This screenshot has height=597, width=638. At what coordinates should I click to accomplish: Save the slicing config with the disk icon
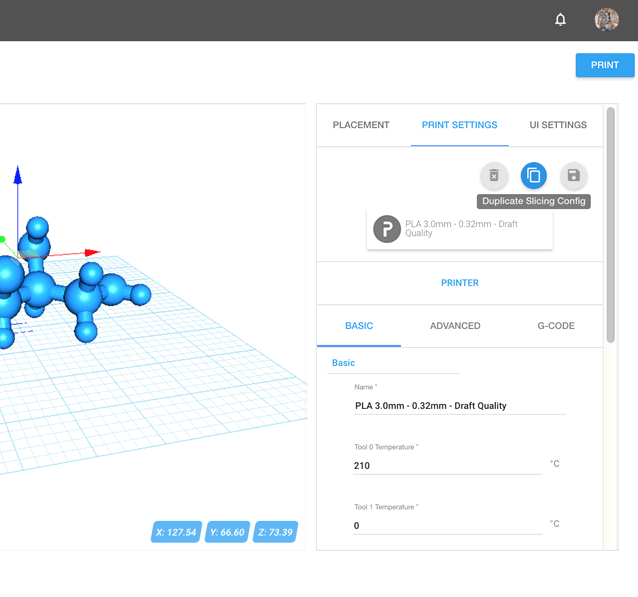click(573, 175)
